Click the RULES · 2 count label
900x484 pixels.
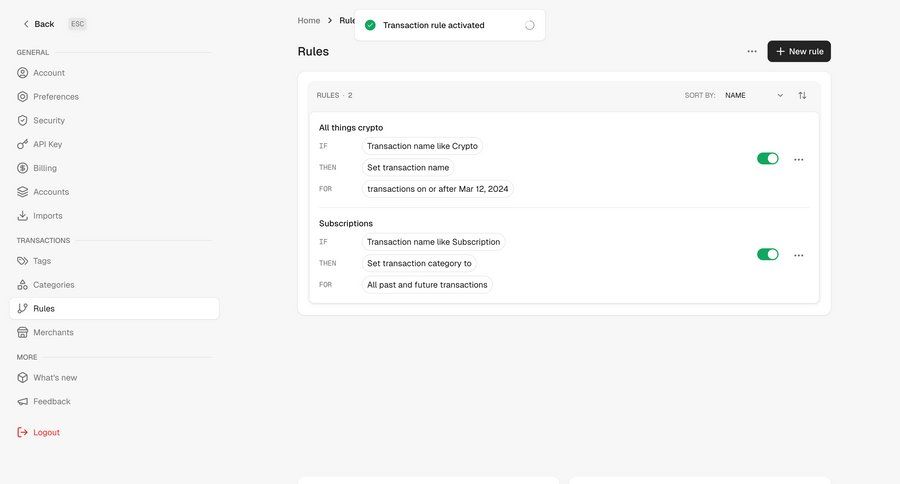[x=335, y=95]
